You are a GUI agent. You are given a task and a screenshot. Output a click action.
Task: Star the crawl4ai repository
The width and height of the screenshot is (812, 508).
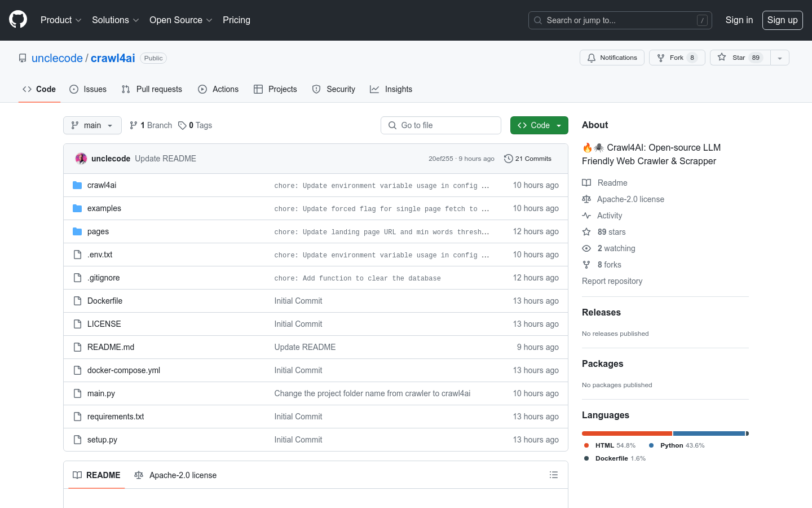pos(740,58)
